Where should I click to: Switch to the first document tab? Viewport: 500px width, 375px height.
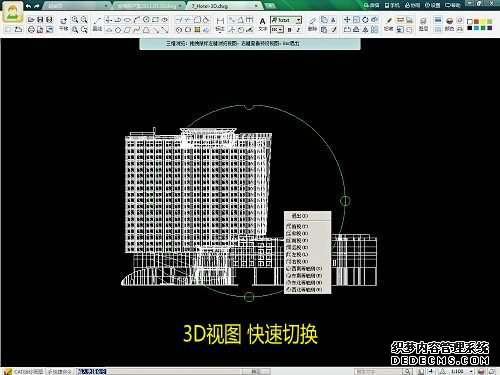(x=77, y=6)
